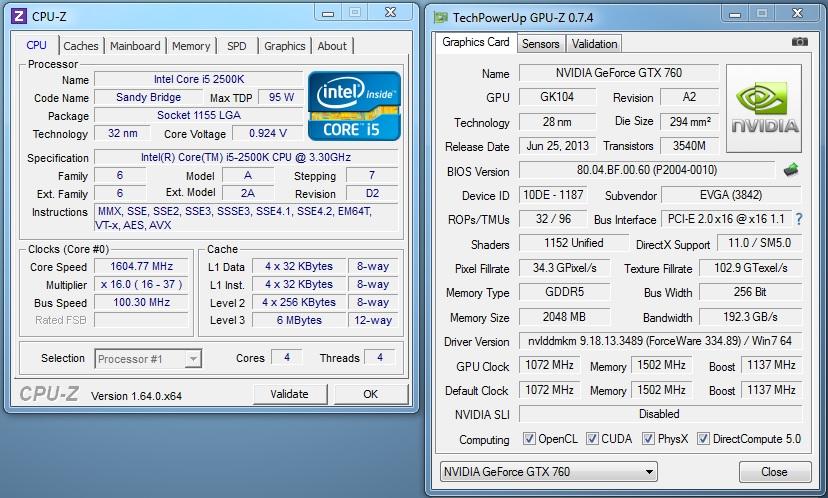Click the Intel Core i5 logo
828x498 pixels.
(354, 106)
